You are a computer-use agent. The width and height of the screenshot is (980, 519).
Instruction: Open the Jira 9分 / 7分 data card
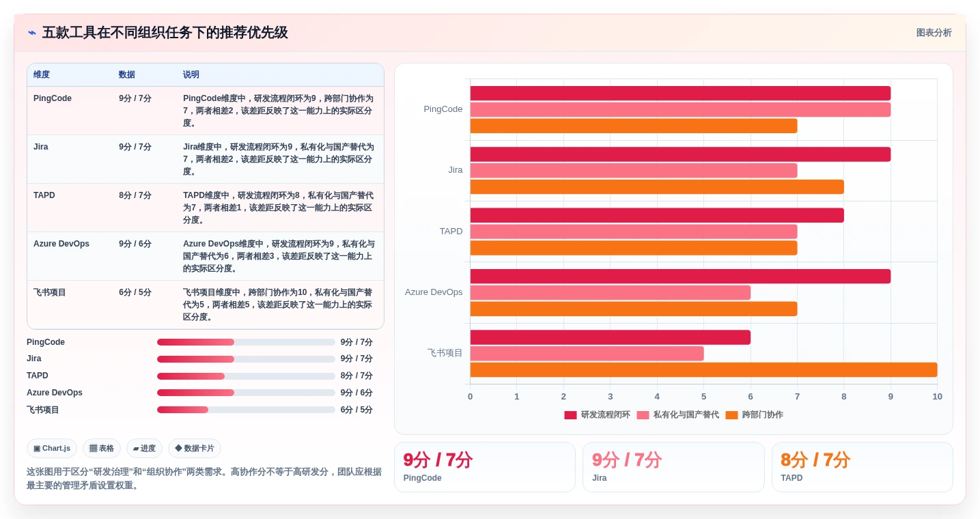673,467
